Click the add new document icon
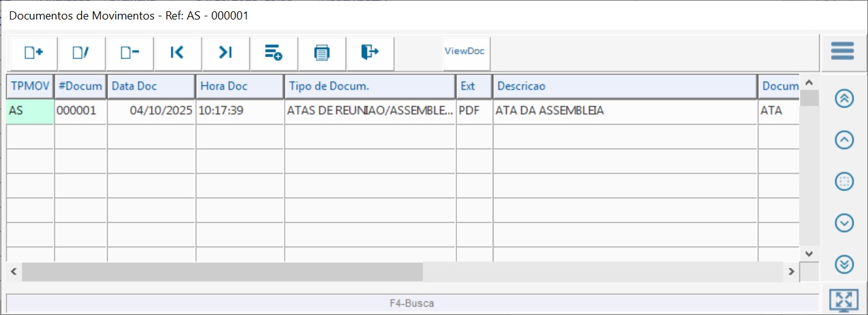 (33, 53)
